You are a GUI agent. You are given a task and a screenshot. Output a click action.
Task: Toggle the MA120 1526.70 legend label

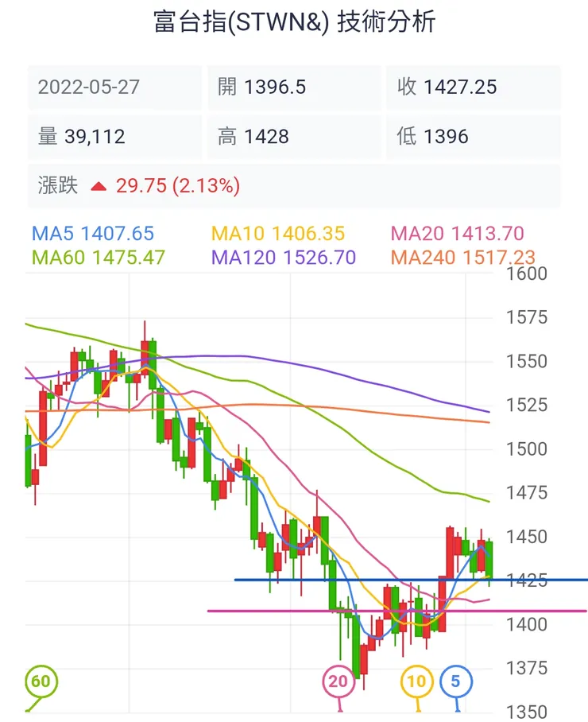click(x=284, y=258)
